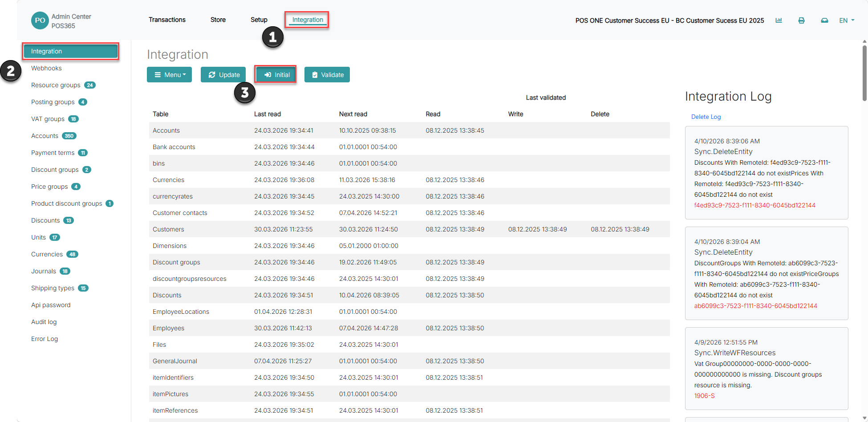Image resolution: width=868 pixels, height=422 pixels.
Task: Open Error Log in sidebar
Action: pyautogui.click(x=45, y=339)
